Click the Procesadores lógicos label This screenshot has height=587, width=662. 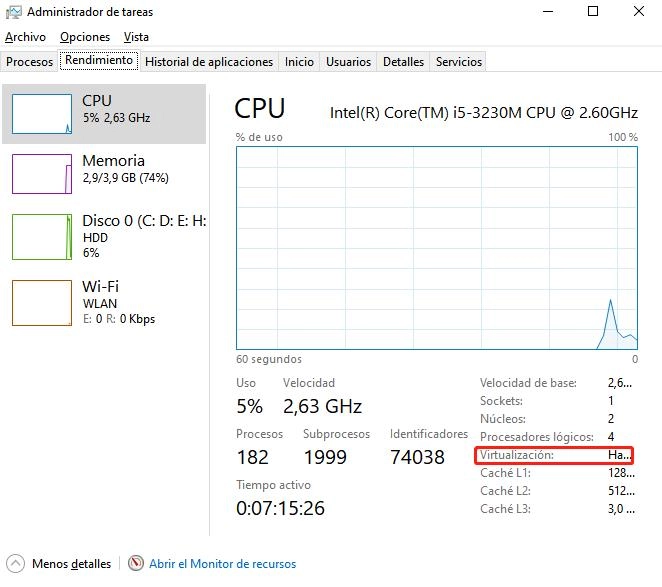(x=537, y=437)
